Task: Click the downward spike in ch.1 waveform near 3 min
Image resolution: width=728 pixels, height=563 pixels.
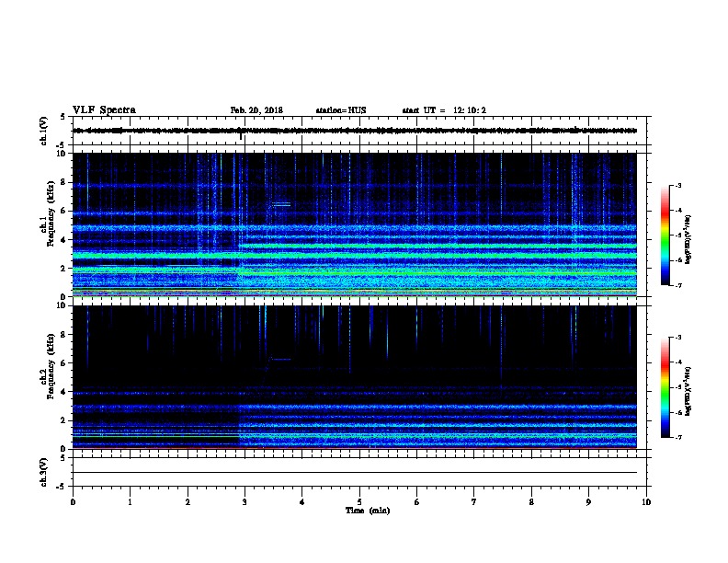Action: [x=241, y=136]
